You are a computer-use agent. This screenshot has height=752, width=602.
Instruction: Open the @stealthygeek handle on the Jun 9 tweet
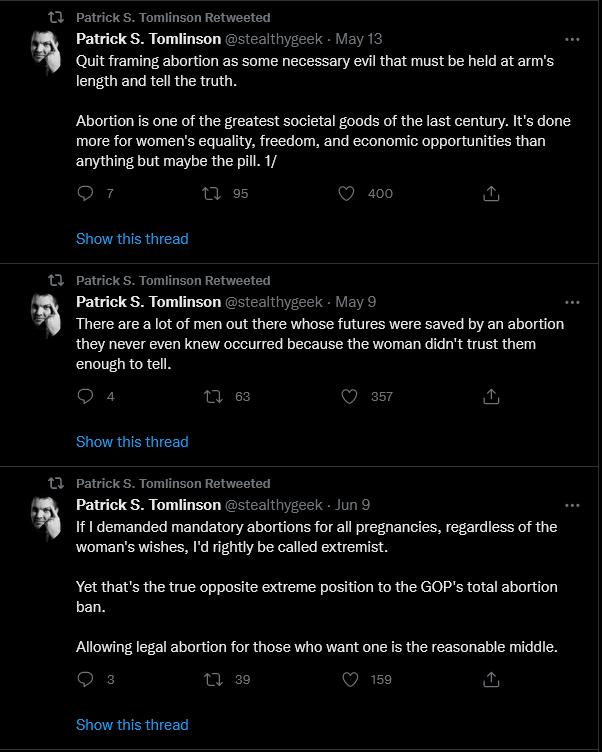pyautogui.click(x=273, y=505)
